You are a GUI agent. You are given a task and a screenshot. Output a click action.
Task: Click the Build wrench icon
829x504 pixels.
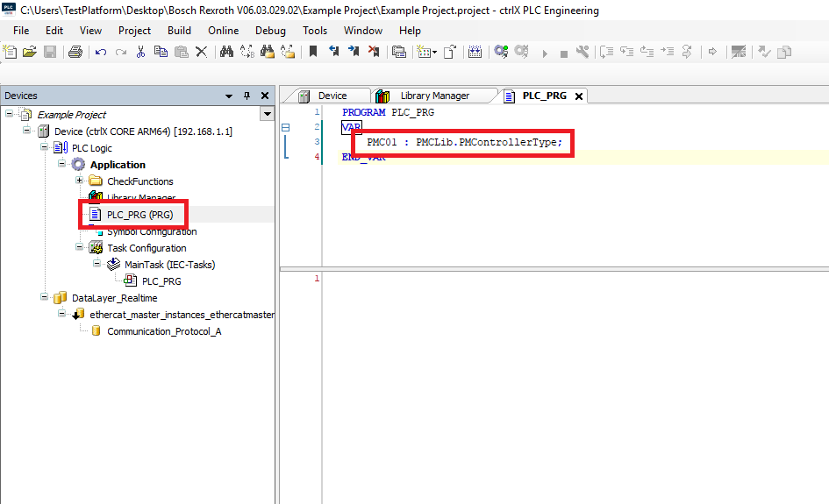tap(582, 53)
